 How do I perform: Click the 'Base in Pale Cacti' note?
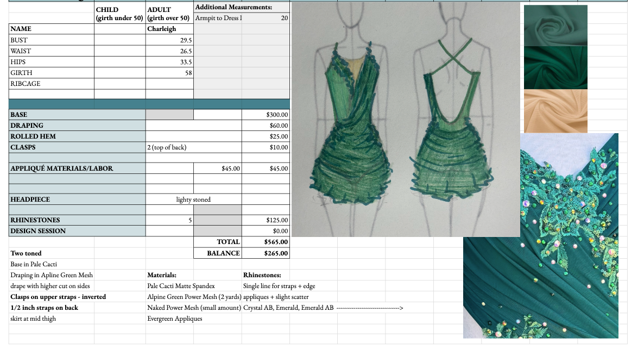click(x=52, y=264)
